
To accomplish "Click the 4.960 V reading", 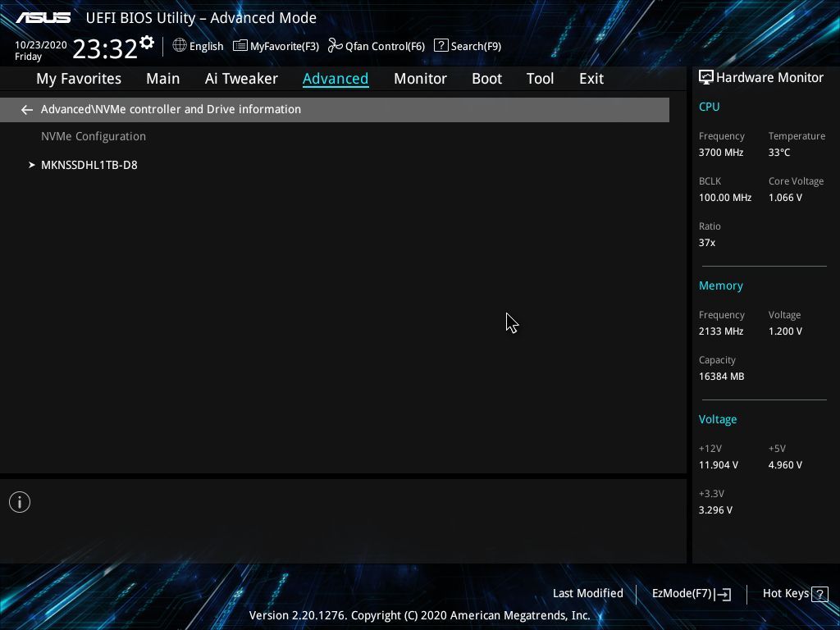I will [785, 465].
